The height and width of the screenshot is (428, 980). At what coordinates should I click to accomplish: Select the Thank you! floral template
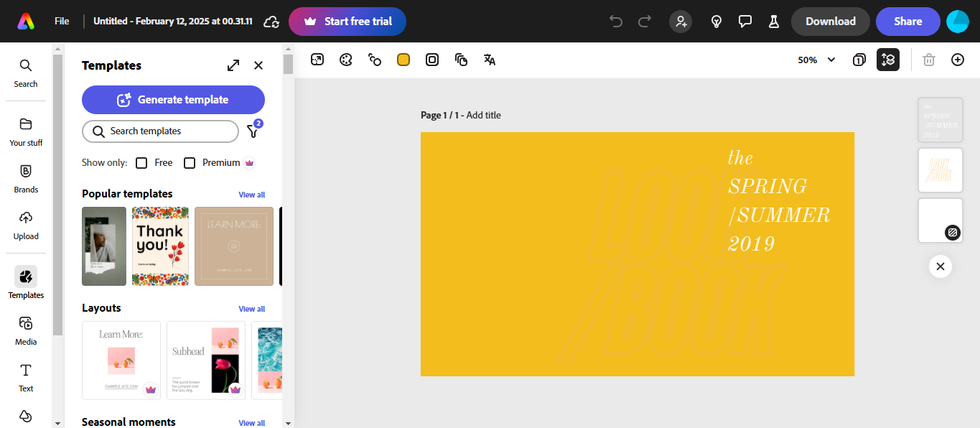click(160, 246)
